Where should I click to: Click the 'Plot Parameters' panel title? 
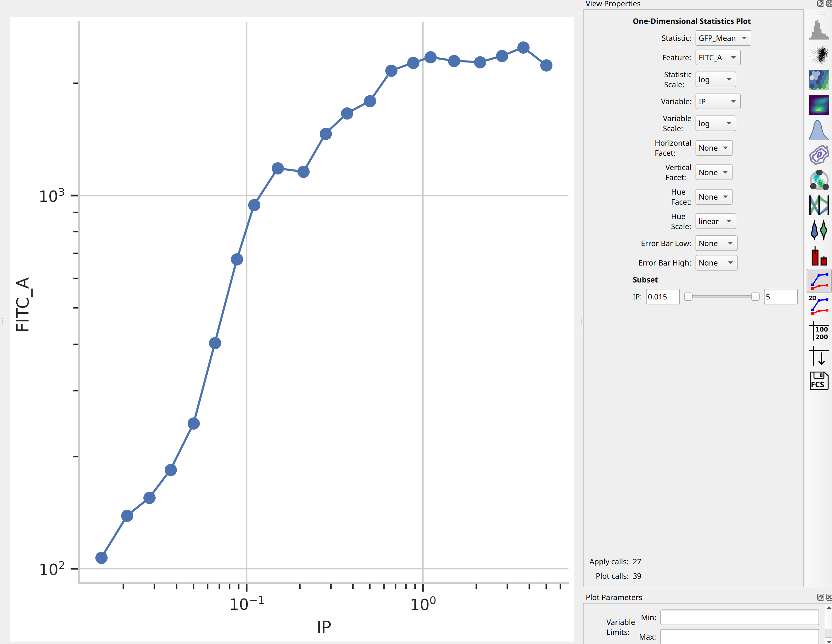pos(614,598)
